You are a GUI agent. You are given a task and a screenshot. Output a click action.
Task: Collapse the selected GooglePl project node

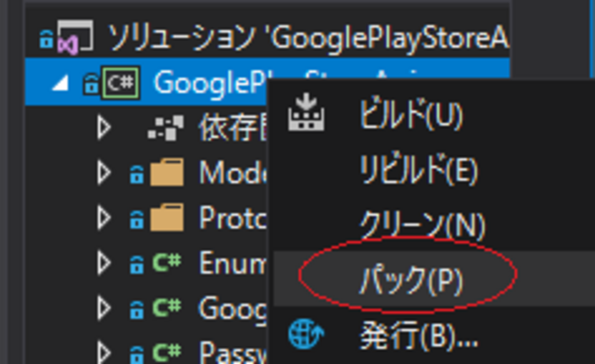[x=60, y=84]
